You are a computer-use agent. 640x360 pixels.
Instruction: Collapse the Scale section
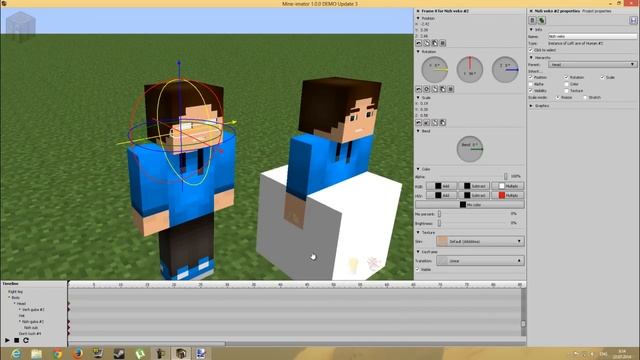pyautogui.click(x=418, y=98)
